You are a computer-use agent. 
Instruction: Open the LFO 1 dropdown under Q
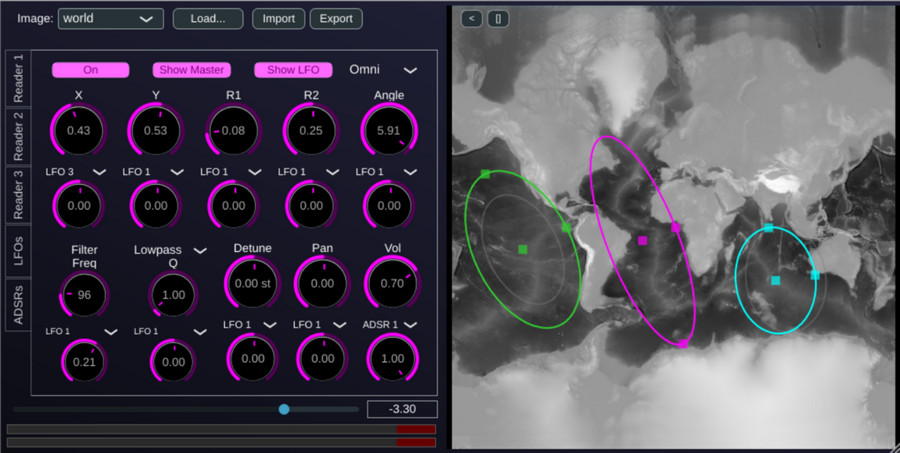tap(170, 331)
